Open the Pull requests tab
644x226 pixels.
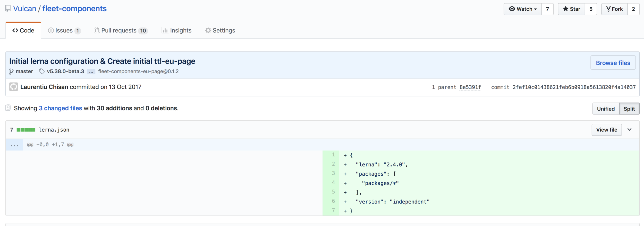(121, 30)
